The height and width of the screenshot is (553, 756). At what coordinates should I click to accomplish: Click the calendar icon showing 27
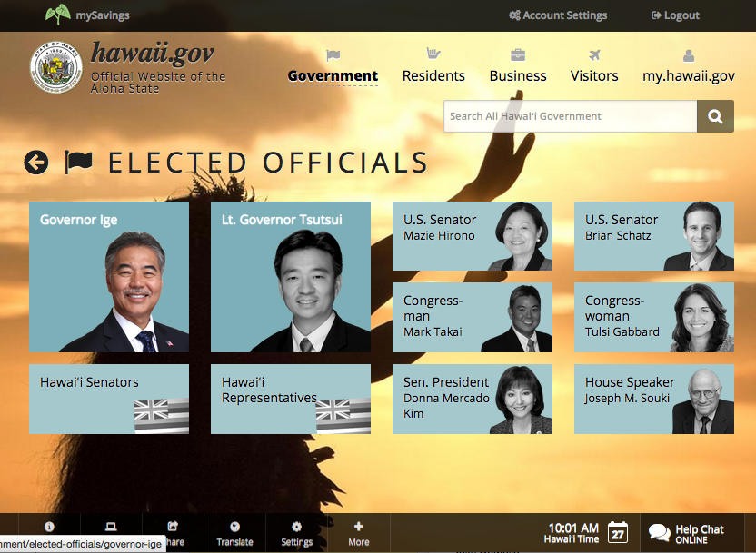(618, 533)
